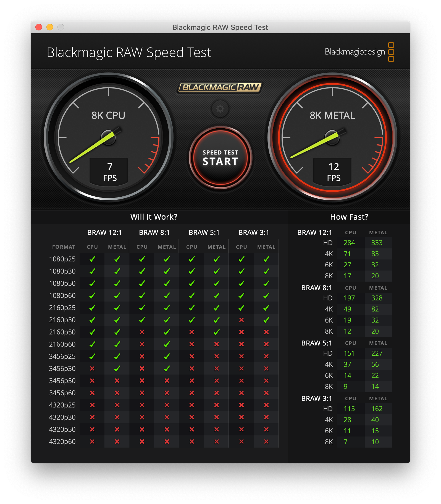Click the 2160p30 BRAW 3:1 CPU cross
441x504 pixels.
(242, 320)
